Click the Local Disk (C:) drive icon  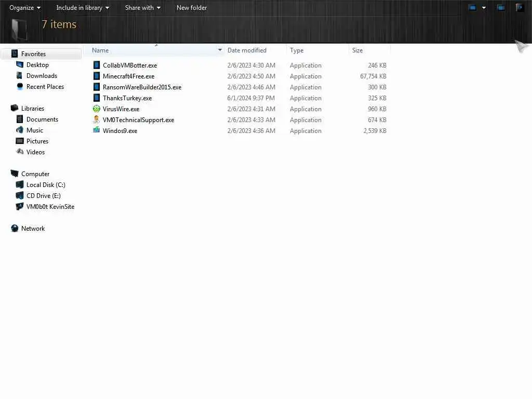[x=20, y=184]
